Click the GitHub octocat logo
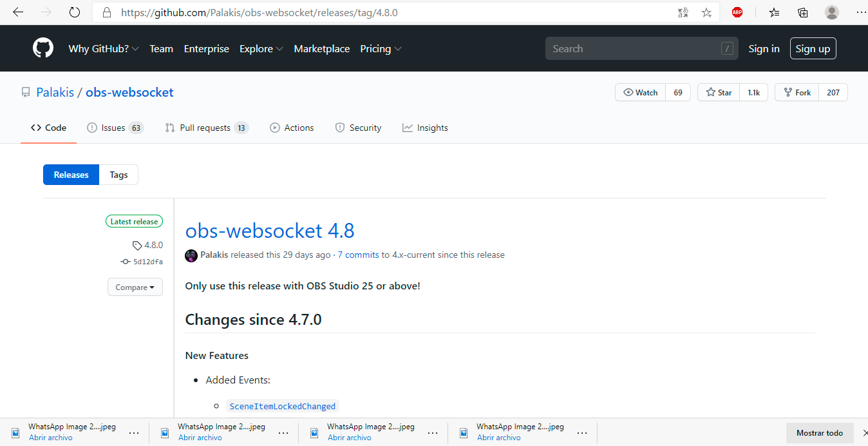The height and width of the screenshot is (446, 868). click(x=43, y=48)
